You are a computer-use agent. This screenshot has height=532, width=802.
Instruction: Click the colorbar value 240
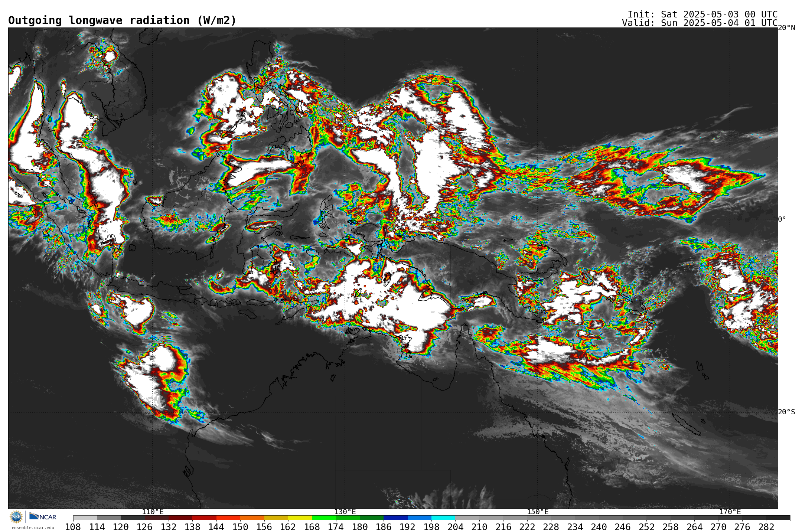[599, 527]
